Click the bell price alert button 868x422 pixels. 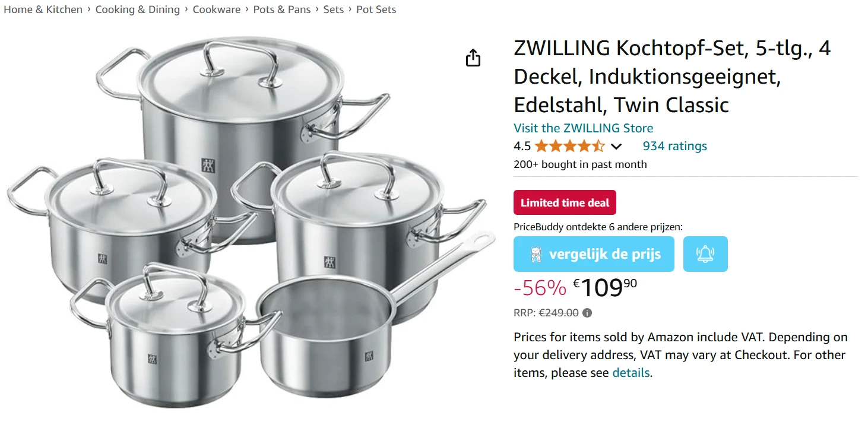(705, 254)
